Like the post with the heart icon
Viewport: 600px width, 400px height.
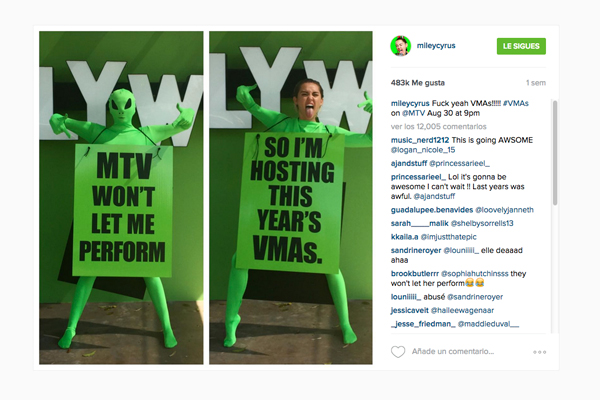click(x=398, y=351)
